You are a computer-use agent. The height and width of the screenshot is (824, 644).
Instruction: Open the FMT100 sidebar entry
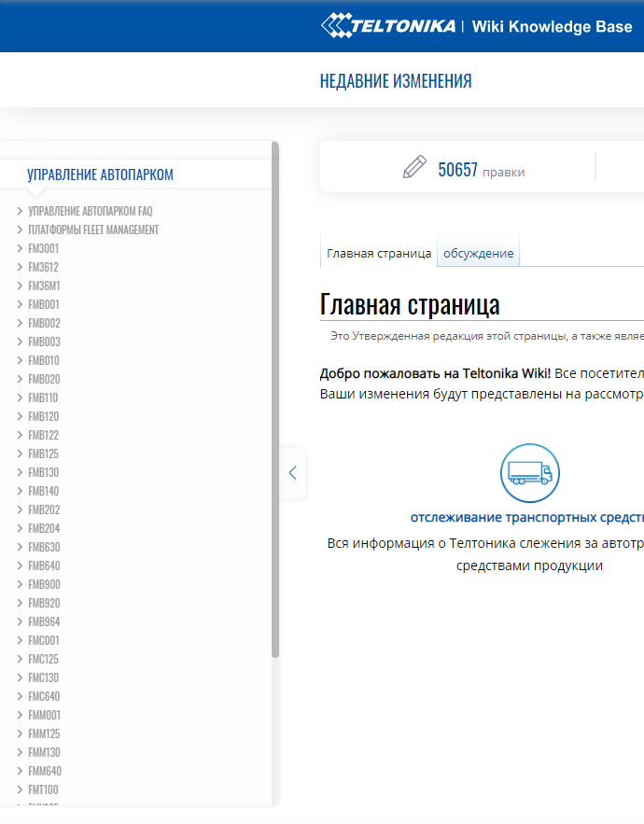tap(43, 789)
